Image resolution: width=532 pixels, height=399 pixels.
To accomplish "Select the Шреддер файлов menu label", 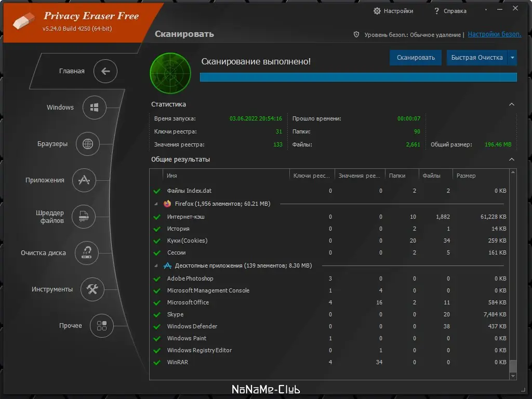I will [50, 217].
